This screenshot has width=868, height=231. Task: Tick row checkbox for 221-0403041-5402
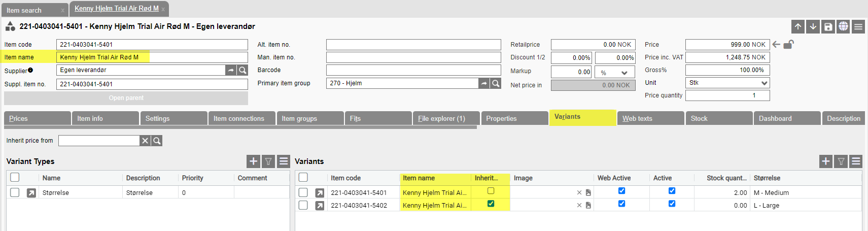303,205
